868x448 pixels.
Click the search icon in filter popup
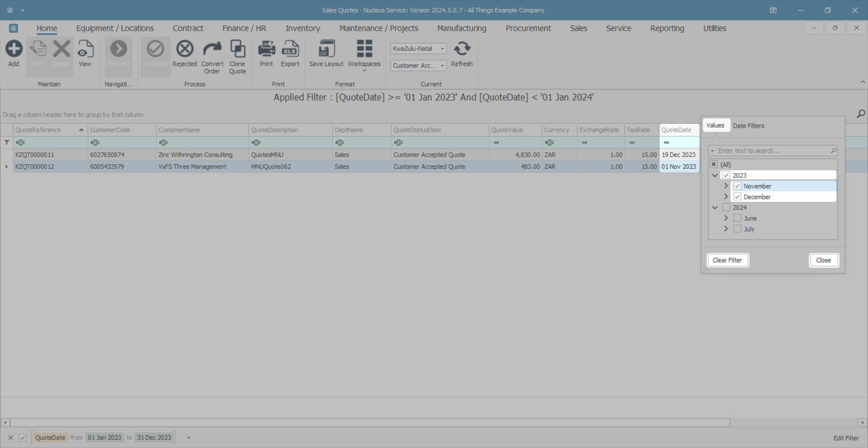(833, 150)
